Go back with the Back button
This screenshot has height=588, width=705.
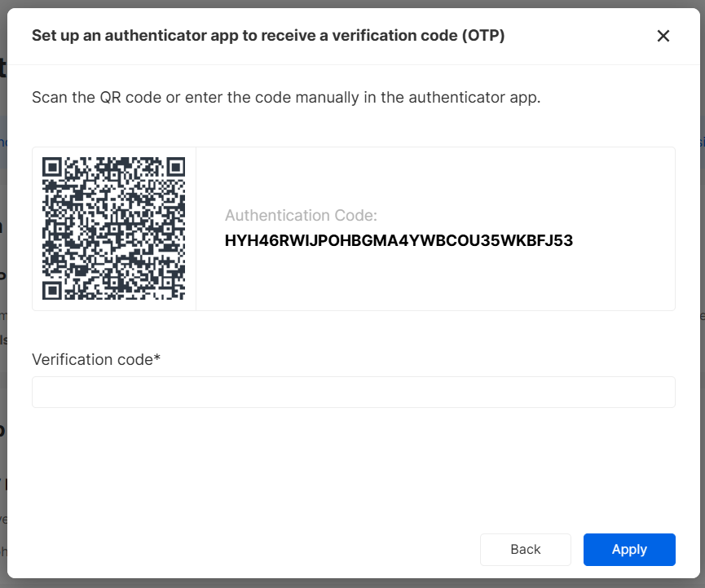click(x=525, y=550)
